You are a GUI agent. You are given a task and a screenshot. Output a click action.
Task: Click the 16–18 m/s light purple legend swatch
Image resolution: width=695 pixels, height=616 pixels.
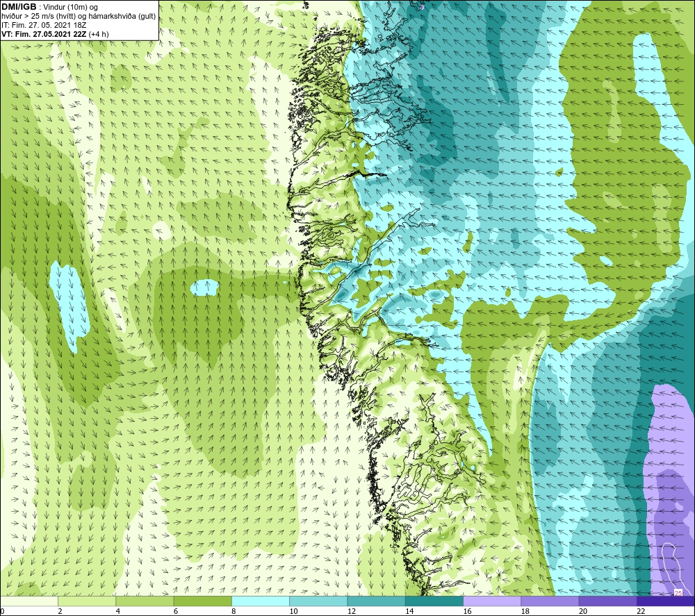click(493, 601)
